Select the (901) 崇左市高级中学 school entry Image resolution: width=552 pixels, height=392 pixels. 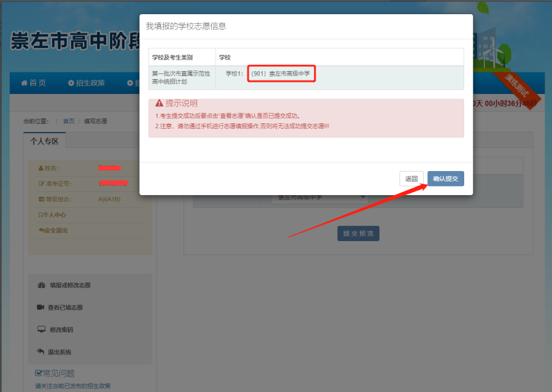click(281, 74)
